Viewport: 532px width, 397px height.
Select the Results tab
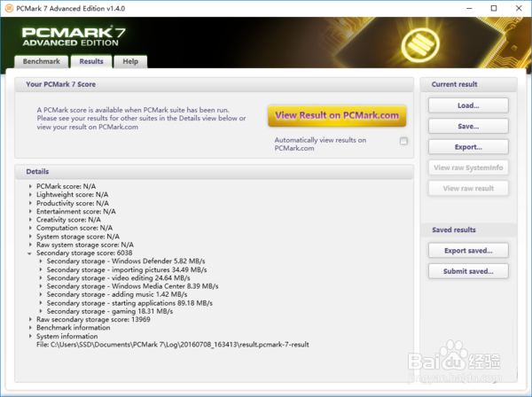click(x=91, y=61)
